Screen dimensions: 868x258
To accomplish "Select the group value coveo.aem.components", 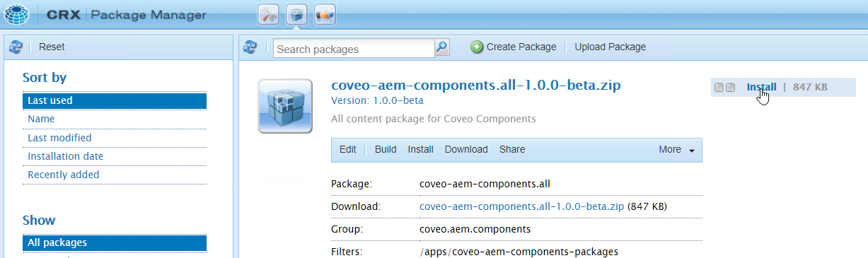I will 475,230.
